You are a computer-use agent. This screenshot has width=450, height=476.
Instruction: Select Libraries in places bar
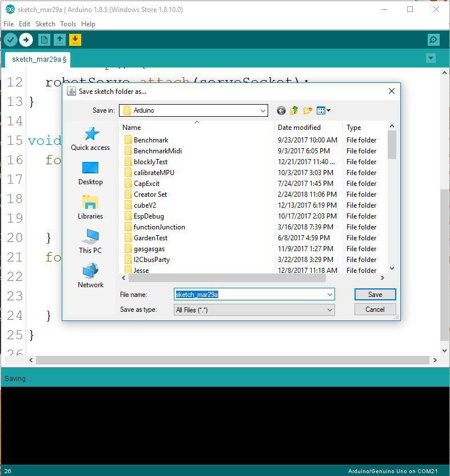pyautogui.click(x=90, y=208)
